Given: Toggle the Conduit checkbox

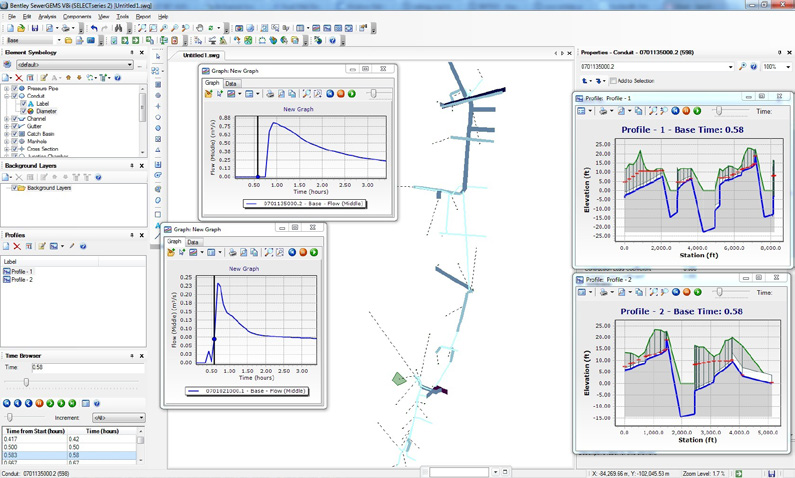Looking at the screenshot, I should [x=14, y=96].
